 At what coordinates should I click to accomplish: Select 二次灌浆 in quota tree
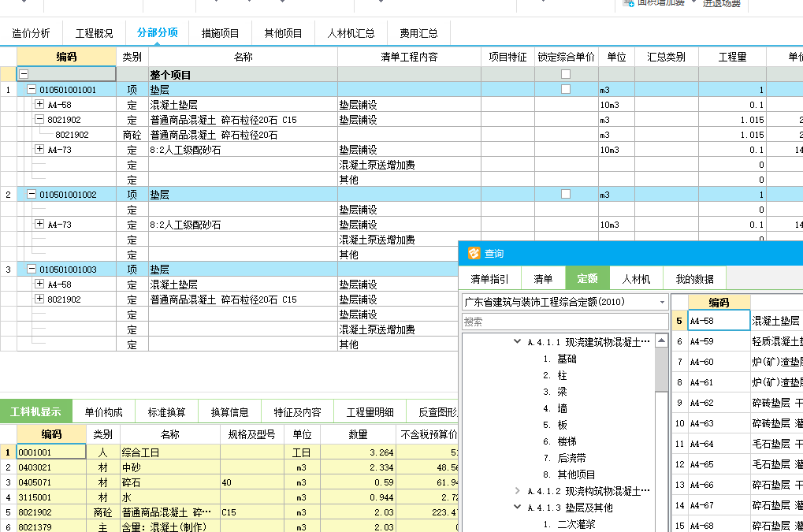[x=576, y=524]
